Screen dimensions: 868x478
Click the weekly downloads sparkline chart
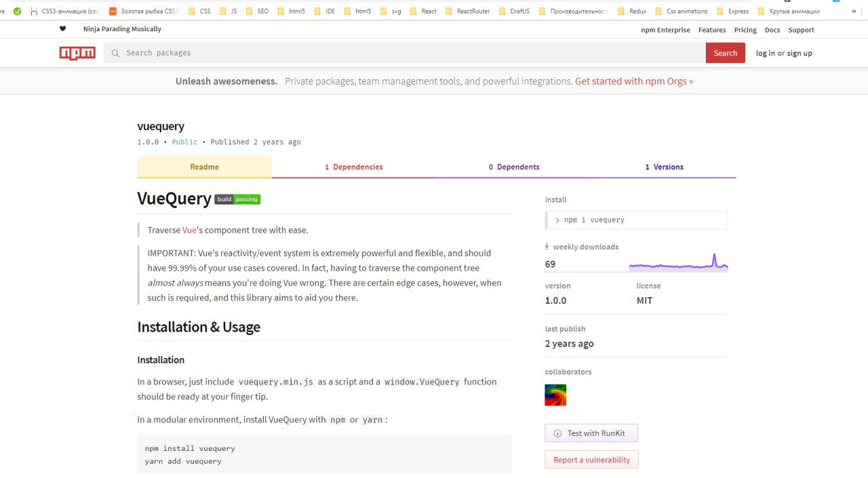(678, 263)
